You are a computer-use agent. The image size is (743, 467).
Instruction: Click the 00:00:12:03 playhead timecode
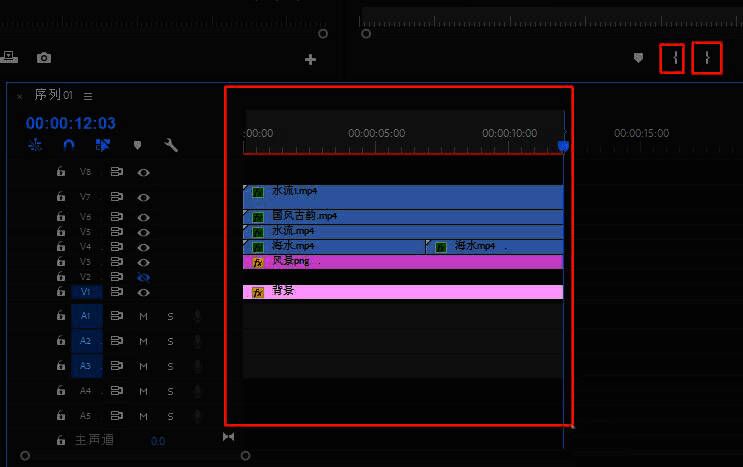point(71,123)
